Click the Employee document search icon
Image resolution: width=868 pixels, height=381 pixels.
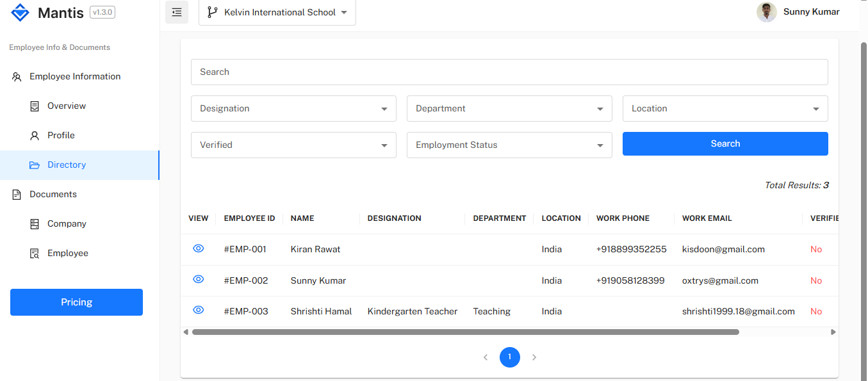(x=35, y=254)
